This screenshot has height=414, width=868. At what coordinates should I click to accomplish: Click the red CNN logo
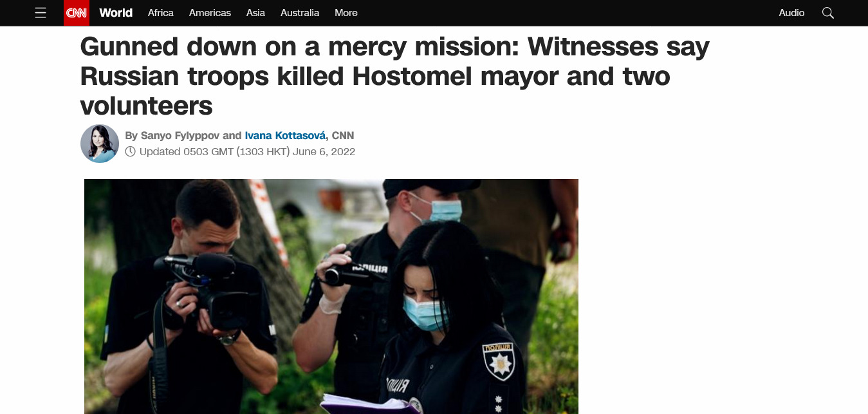coord(77,13)
